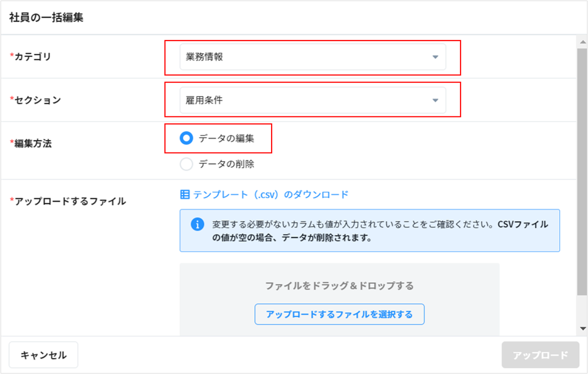Click the table icon beside the template link
588x374 pixels.
point(185,195)
